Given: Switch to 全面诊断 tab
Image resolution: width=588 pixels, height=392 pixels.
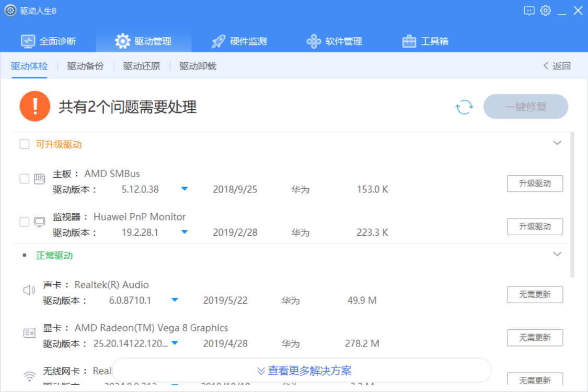Looking at the screenshot, I should (49, 41).
